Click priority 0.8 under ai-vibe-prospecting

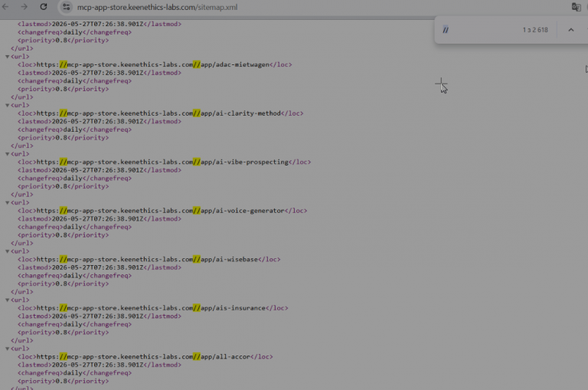(x=63, y=186)
